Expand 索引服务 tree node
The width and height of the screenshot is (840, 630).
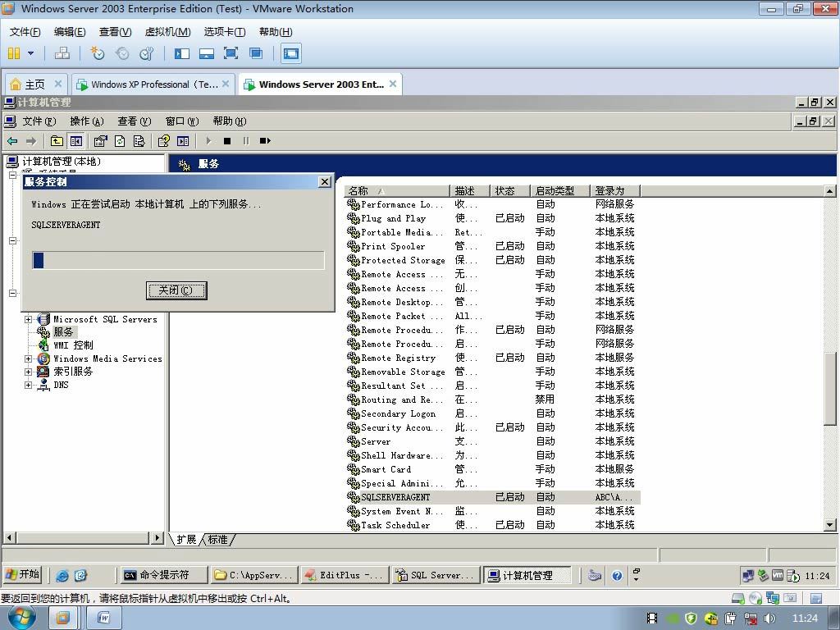(29, 372)
